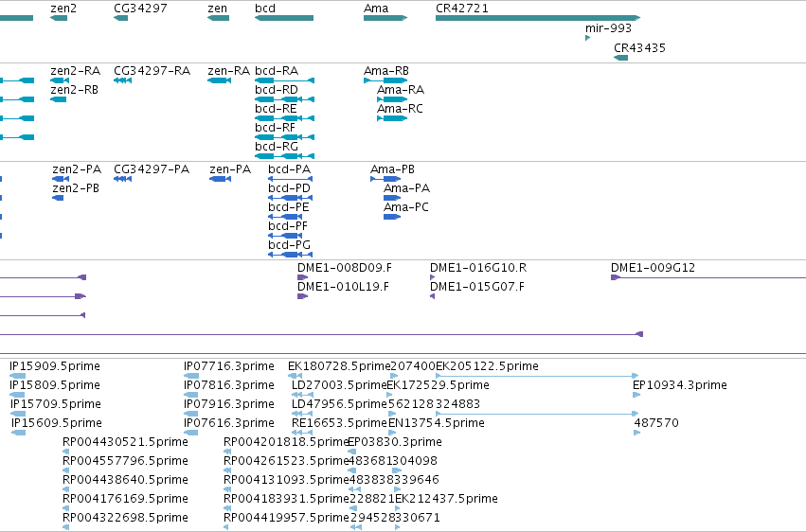Click the RP004201818.5prime EST label
The height and width of the screenshot is (532, 806).
tap(286, 442)
